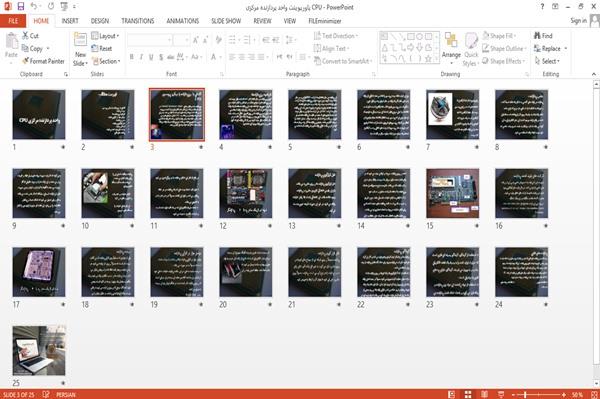600x399 pixels.
Task: Click the Undo icon in title bar
Action: click(34, 6)
